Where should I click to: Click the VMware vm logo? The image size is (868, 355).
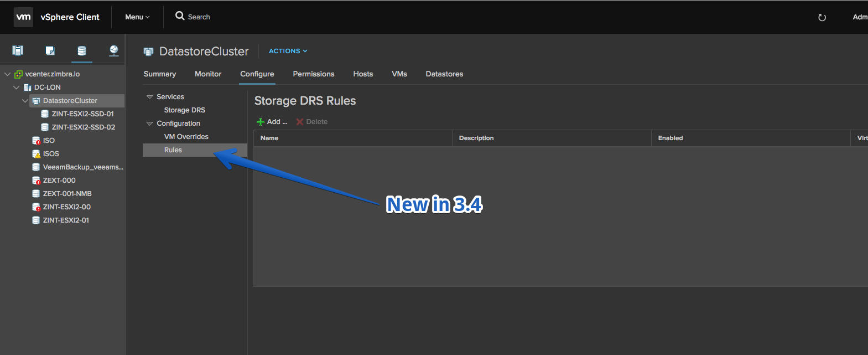23,17
